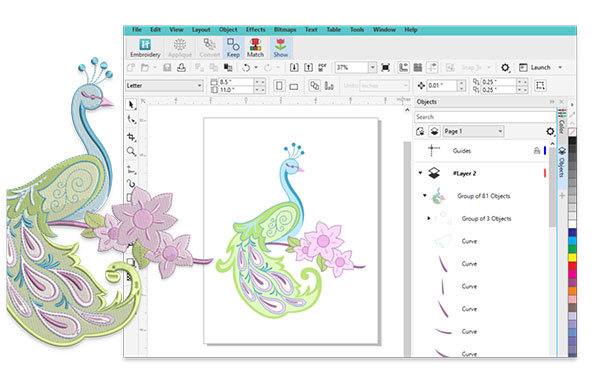Open the Objects docker settings gear
The width and height of the screenshot is (600, 388).
tap(550, 131)
